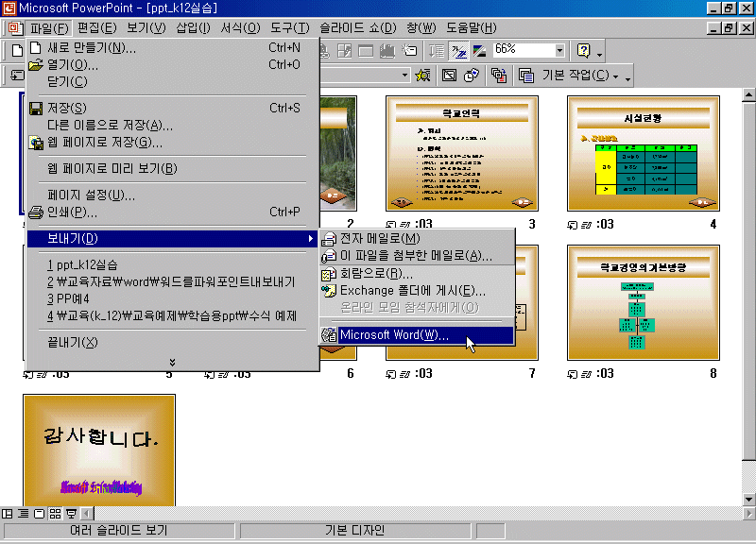Open the Microsoft PowerPoint Help icon

tap(583, 50)
